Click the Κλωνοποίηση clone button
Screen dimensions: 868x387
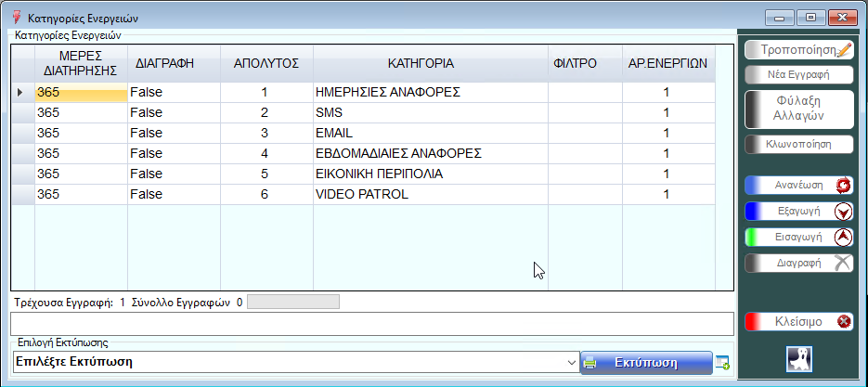798,144
